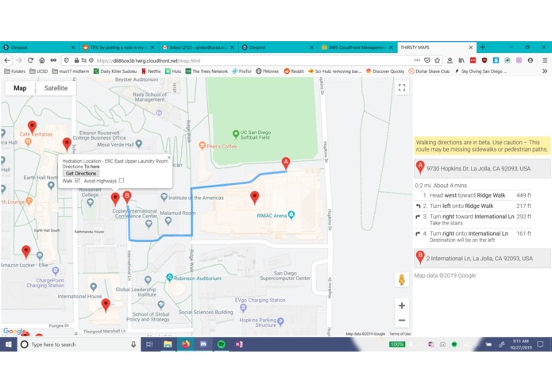The height and width of the screenshot is (392, 552).
Task: Open Spotify from the taskbar
Action: [x=221, y=344]
